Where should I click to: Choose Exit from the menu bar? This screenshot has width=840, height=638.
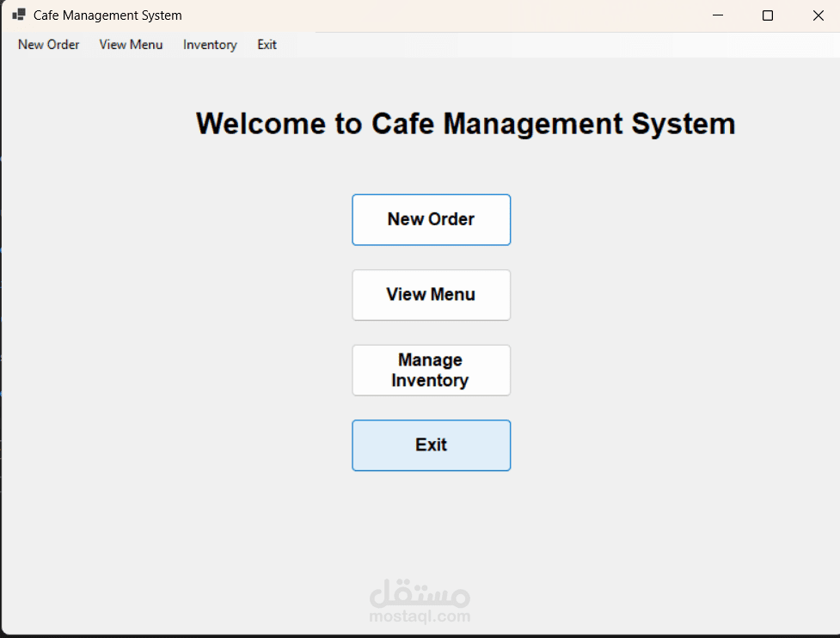267,45
